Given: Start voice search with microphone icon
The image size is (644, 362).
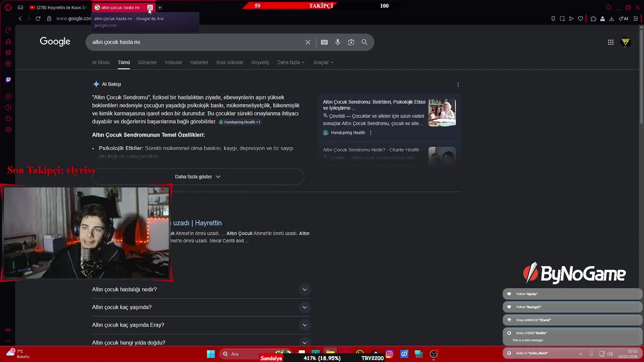Looking at the screenshot, I should pyautogui.click(x=338, y=42).
